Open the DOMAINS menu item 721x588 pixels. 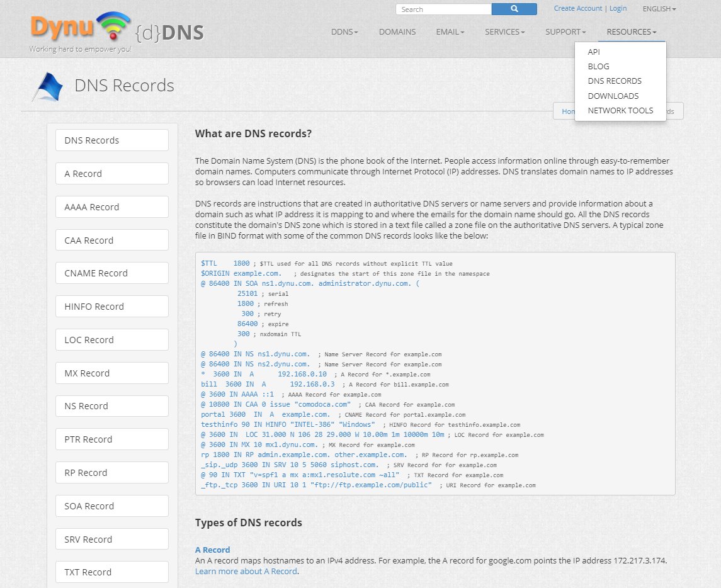point(397,31)
